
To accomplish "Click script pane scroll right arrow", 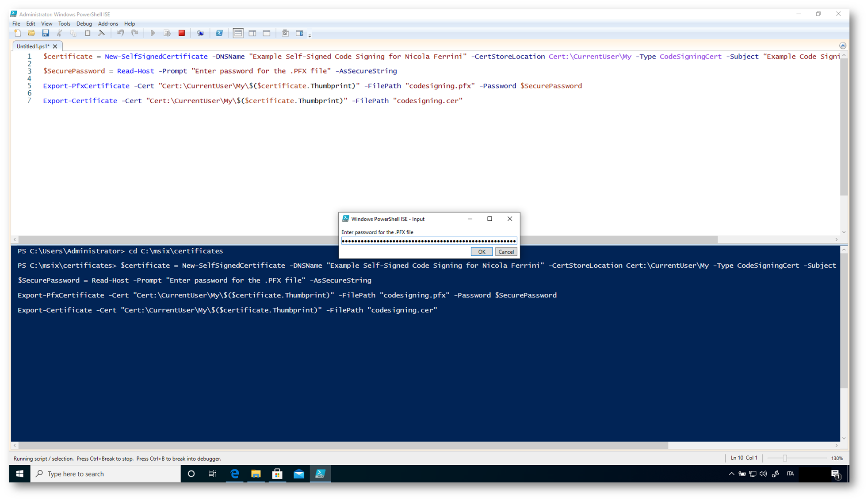I will coord(836,239).
